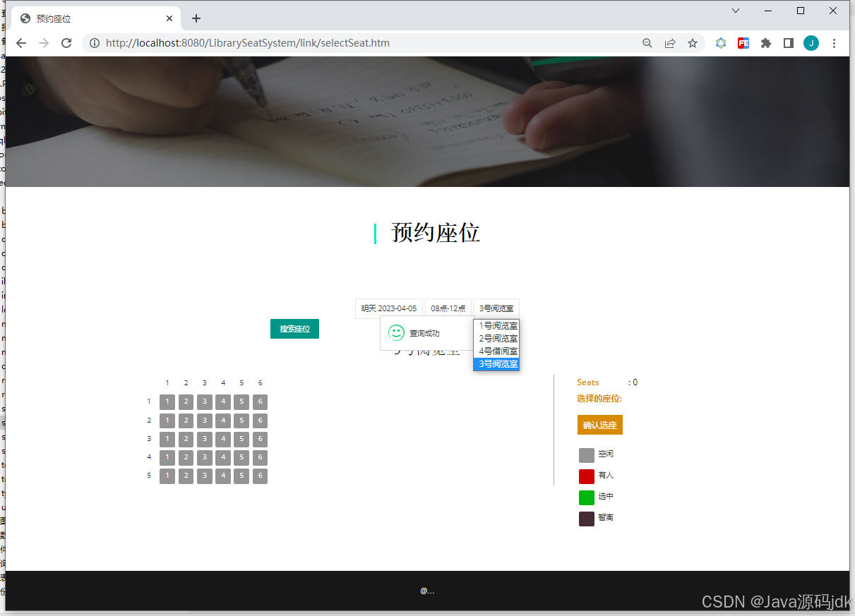Screen dimensions: 855x616
Task: Open the room dropdown 3号阅览室
Action: tap(496, 308)
